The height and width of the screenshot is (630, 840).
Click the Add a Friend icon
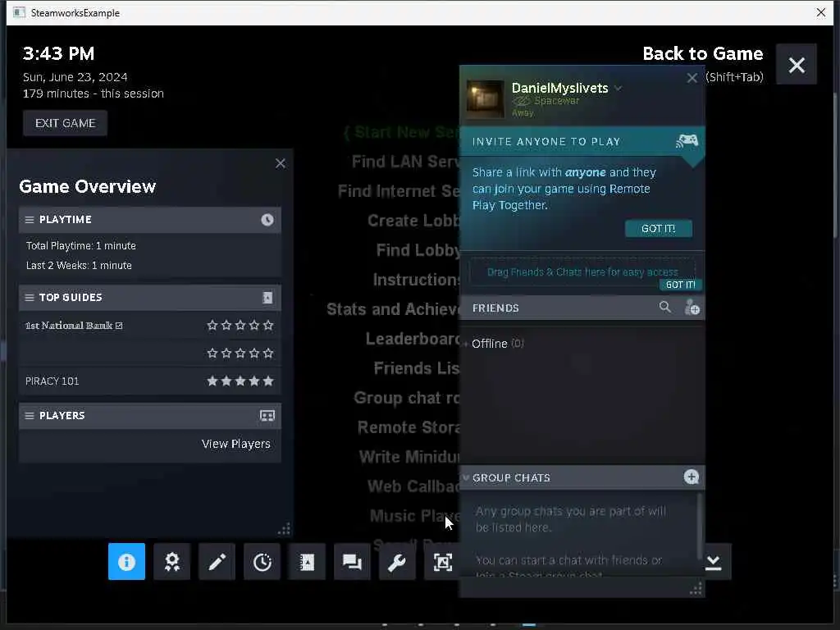[x=692, y=308]
